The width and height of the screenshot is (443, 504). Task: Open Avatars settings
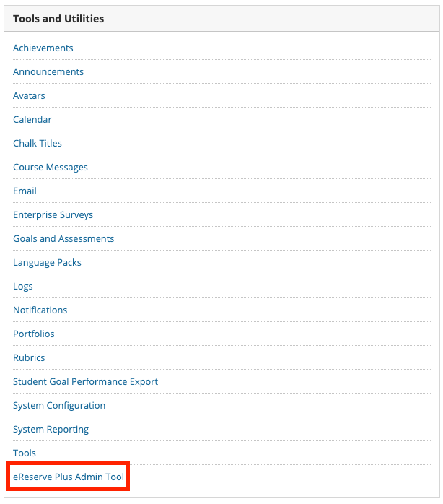[x=29, y=95]
